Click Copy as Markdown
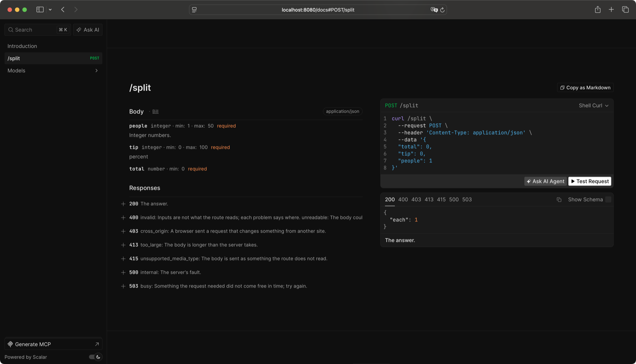 pos(585,88)
